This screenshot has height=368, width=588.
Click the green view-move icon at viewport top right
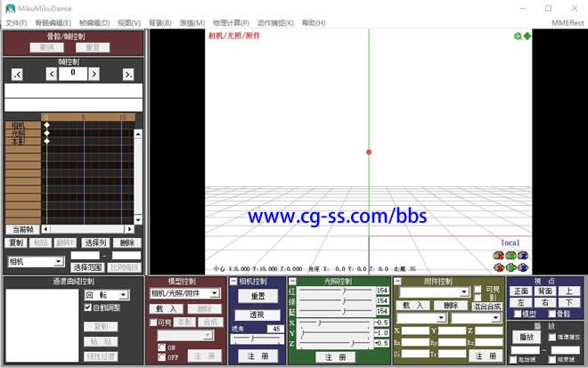click(x=527, y=36)
